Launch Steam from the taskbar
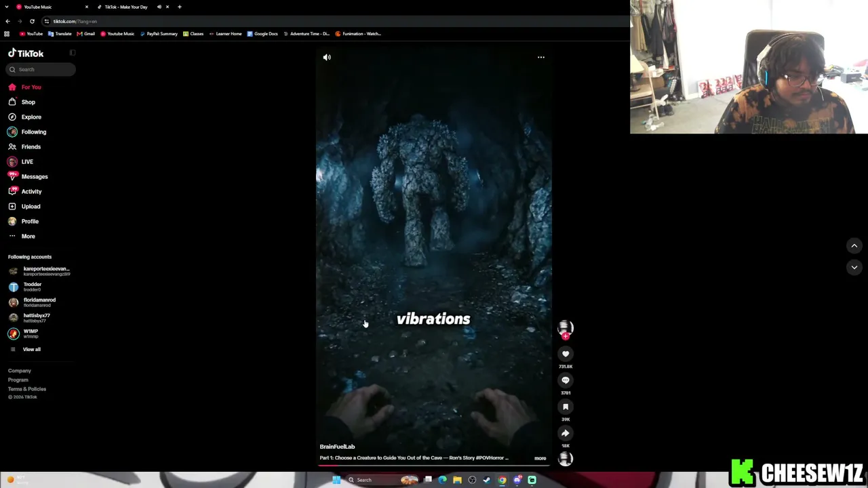 pos(487,480)
